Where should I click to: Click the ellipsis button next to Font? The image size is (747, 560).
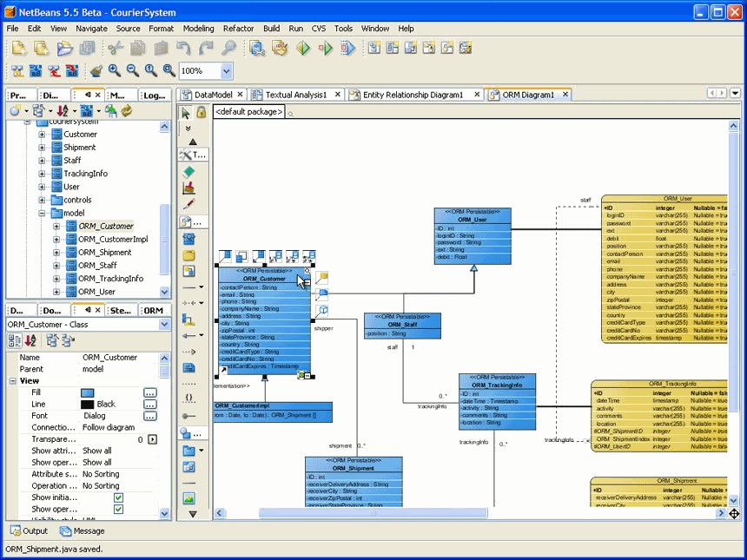pos(150,416)
